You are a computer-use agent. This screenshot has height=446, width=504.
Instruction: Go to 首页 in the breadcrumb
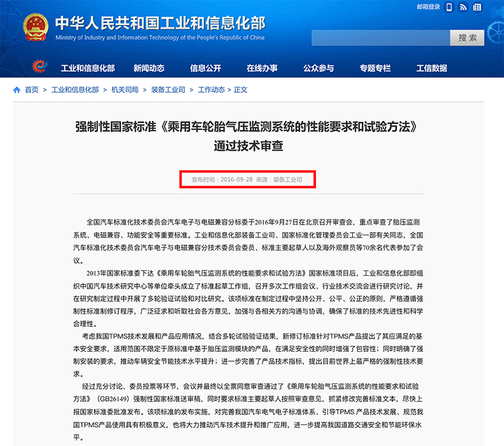32,89
